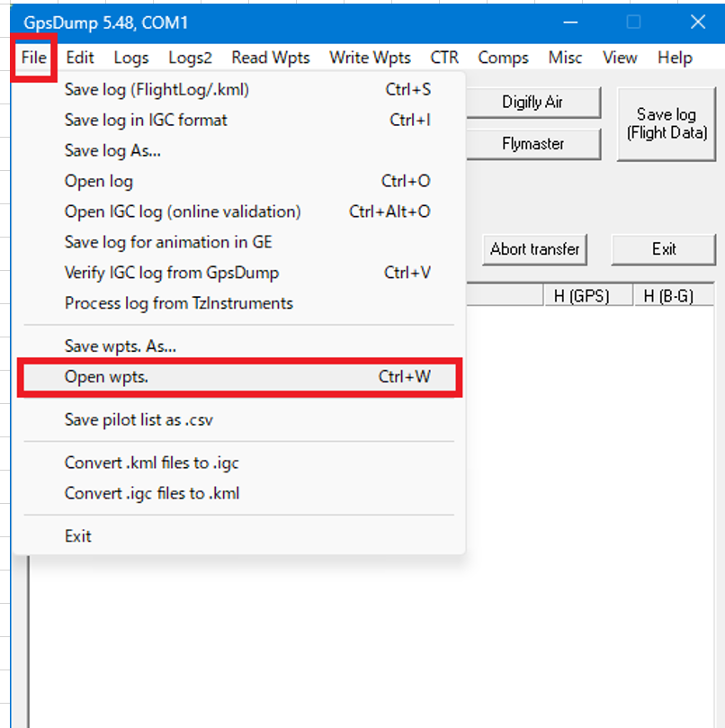Select Convert .igc files to .kml
Image resolution: width=725 pixels, height=728 pixels.
pyautogui.click(x=152, y=493)
